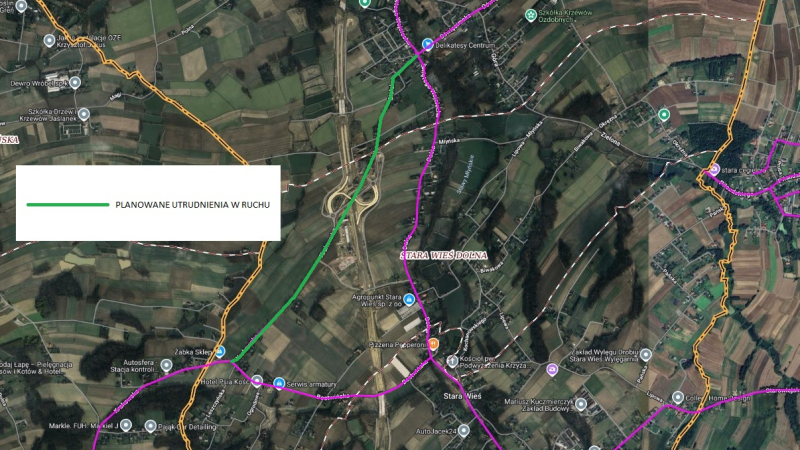Select the Dewro Wróbel marker pin
800x450 pixels.
(x=75, y=82)
